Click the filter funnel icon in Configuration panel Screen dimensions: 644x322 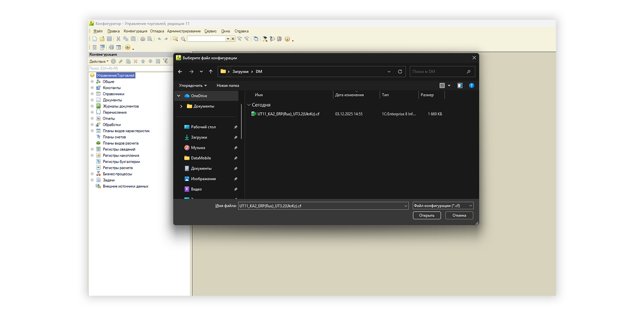pyautogui.click(x=165, y=61)
